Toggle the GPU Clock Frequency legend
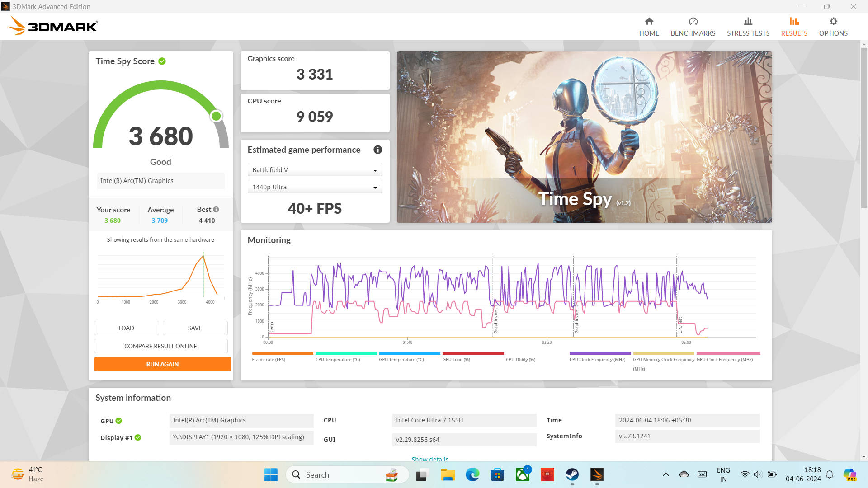This screenshot has width=868, height=488. [728, 357]
